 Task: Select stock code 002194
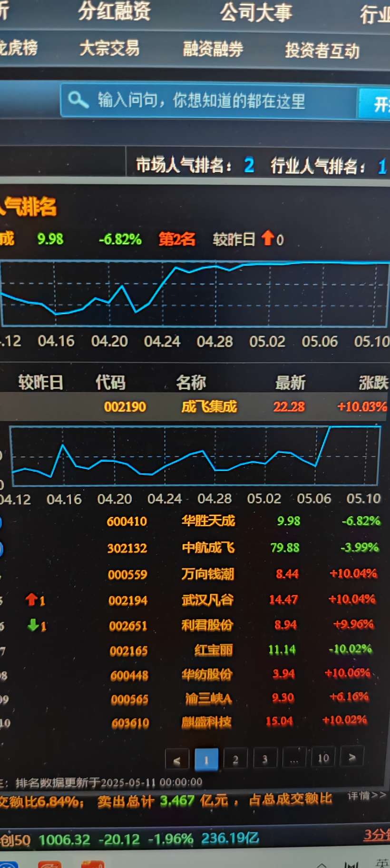click(128, 601)
